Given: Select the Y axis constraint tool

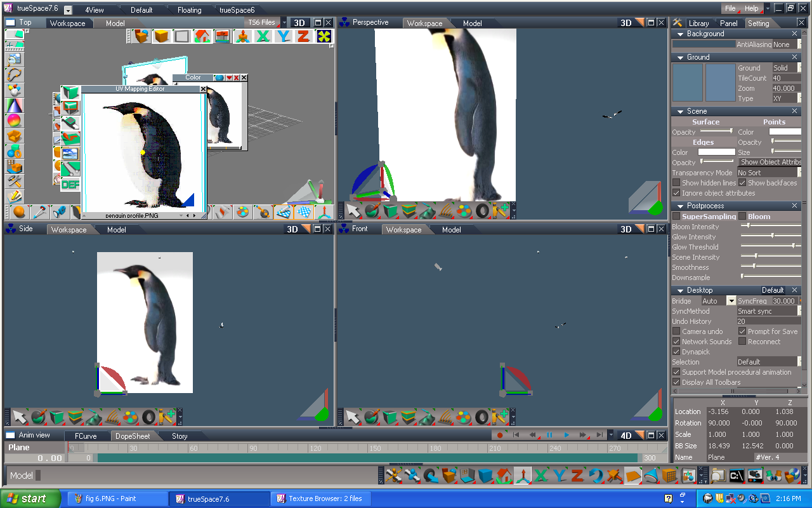Looking at the screenshot, I should coord(282,36).
